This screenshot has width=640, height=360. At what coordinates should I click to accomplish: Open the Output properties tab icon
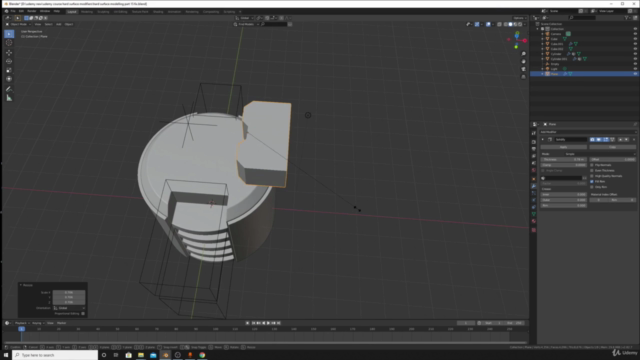pyautogui.click(x=533, y=149)
